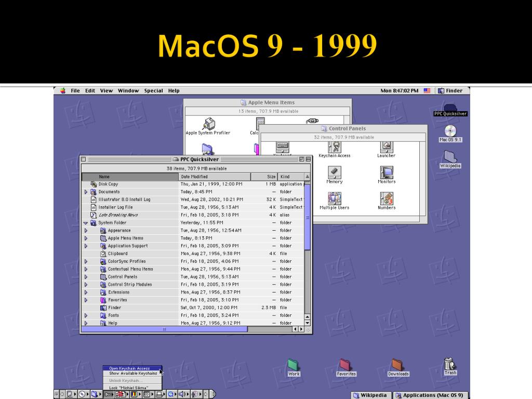This screenshot has height=399, width=532.
Task: Open the Edit menu
Action: pyautogui.click(x=90, y=90)
